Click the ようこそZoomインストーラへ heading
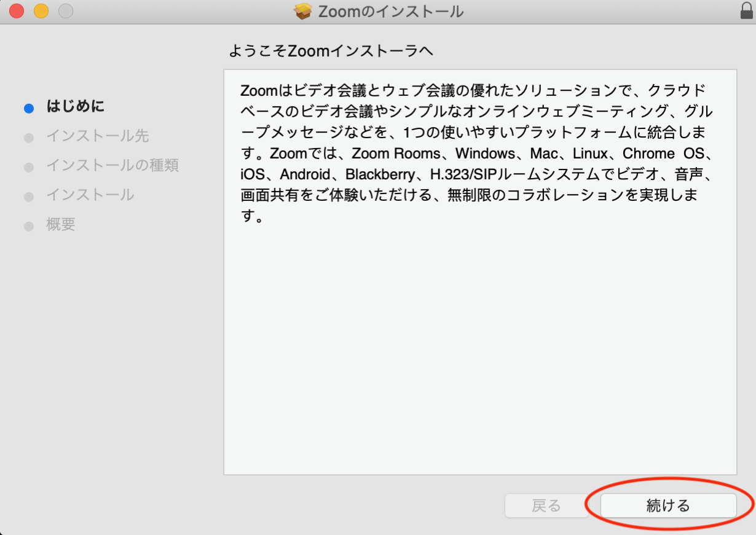Viewport: 756px width, 535px height. 331,51
